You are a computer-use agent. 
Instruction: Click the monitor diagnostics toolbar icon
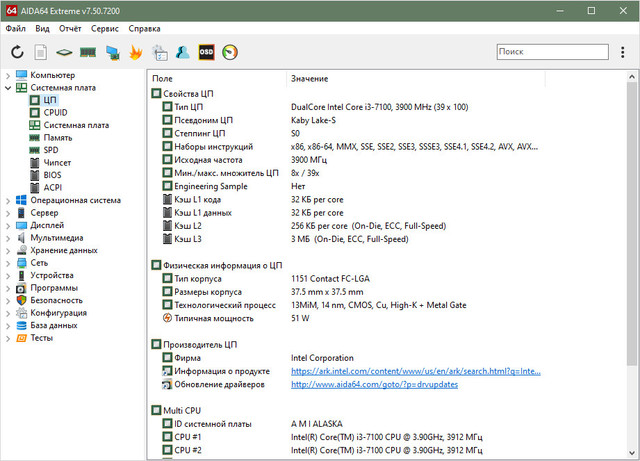[112, 52]
